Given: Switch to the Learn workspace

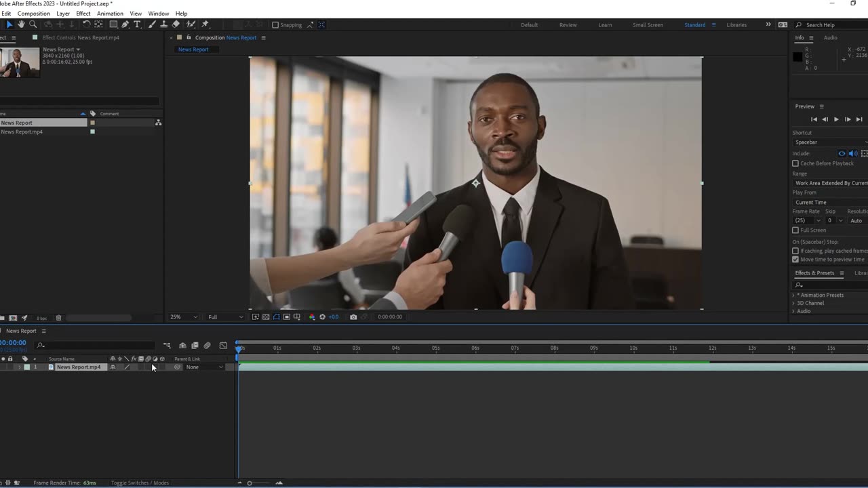Looking at the screenshot, I should [x=605, y=25].
